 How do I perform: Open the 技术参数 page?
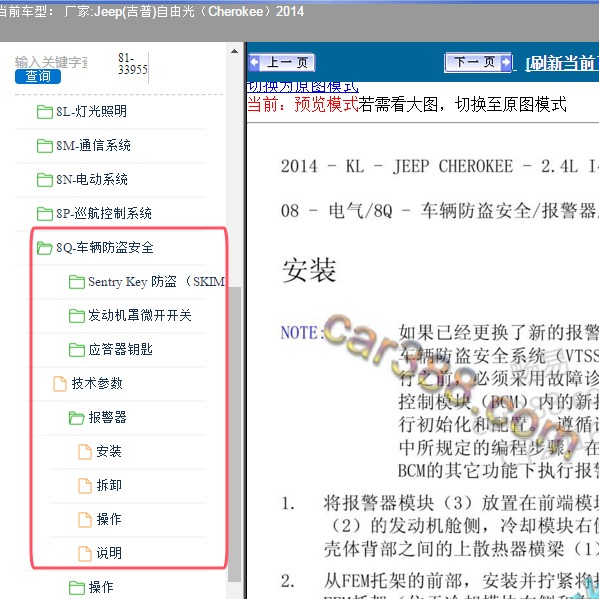click(97, 383)
